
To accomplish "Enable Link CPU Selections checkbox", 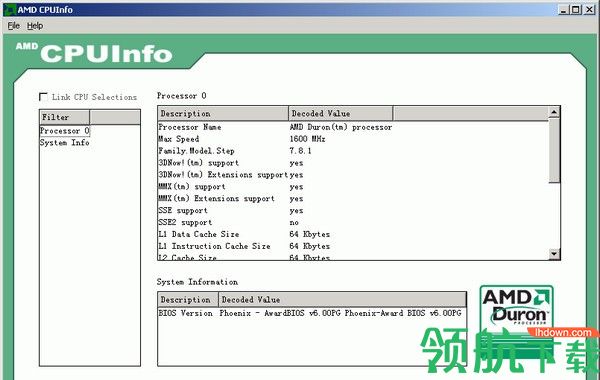I will pos(43,97).
